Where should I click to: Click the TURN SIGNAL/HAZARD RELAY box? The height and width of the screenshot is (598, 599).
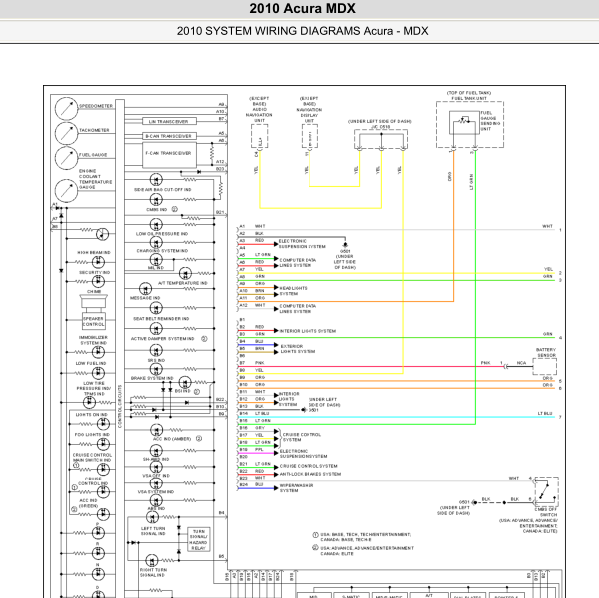pyautogui.click(x=199, y=540)
